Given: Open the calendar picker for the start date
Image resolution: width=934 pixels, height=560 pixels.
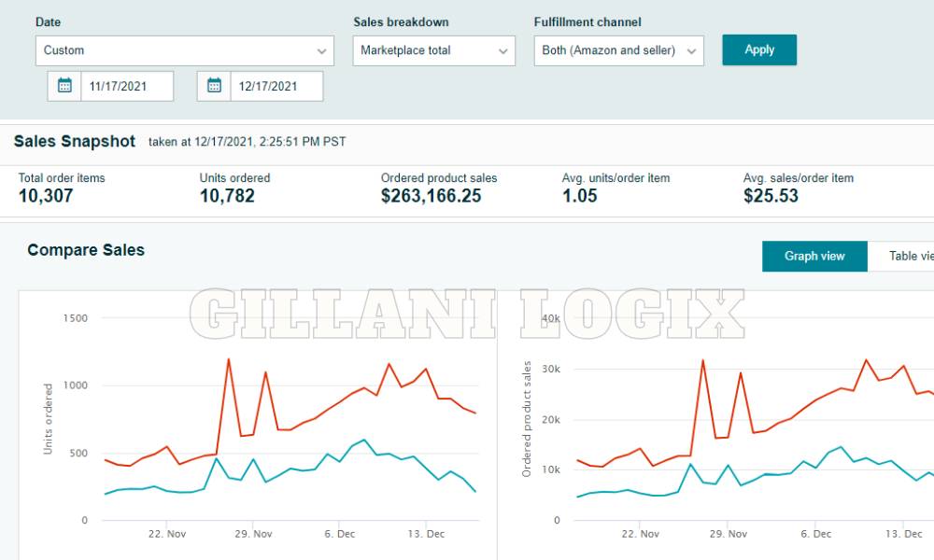Looking at the screenshot, I should tap(64, 85).
